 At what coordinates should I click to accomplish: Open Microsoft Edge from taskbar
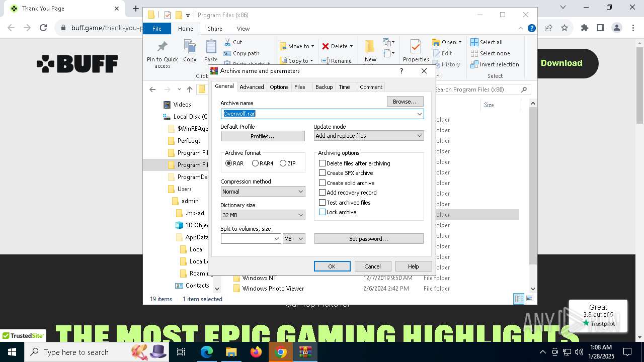207,352
